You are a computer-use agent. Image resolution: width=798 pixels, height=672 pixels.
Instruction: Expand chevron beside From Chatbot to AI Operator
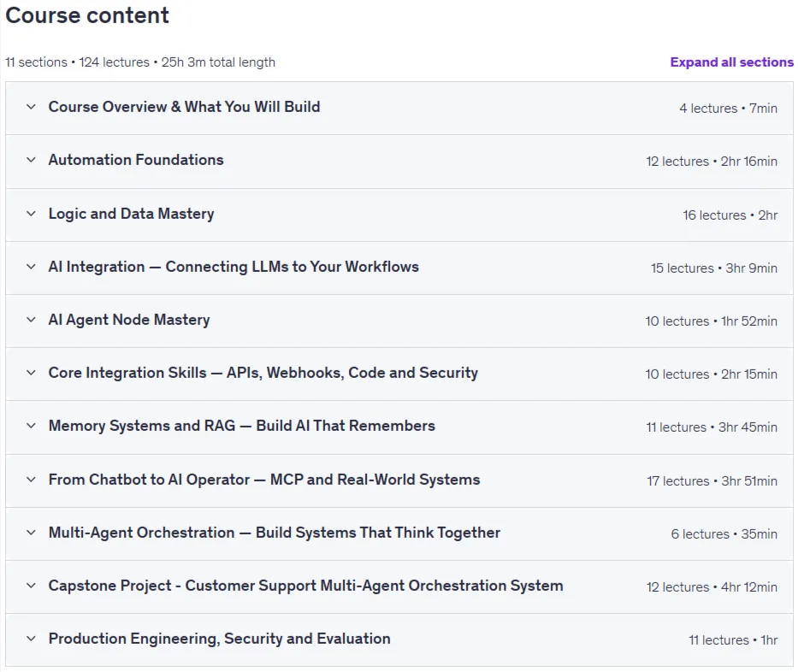(31, 479)
